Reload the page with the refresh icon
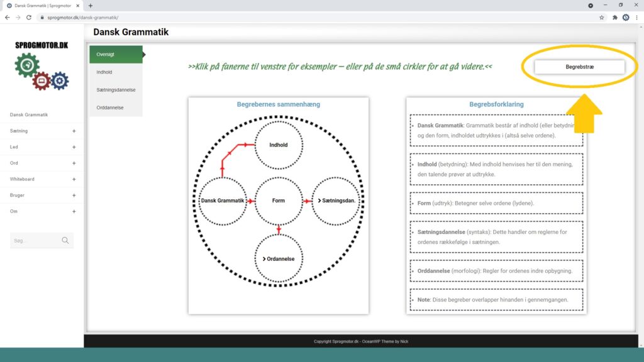The height and width of the screenshot is (362, 644). click(x=29, y=18)
